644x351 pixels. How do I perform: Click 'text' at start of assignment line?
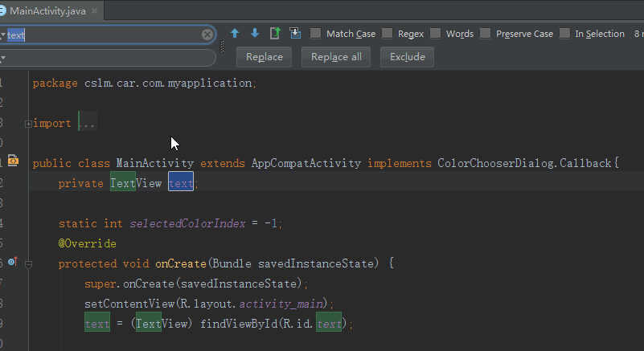click(97, 324)
